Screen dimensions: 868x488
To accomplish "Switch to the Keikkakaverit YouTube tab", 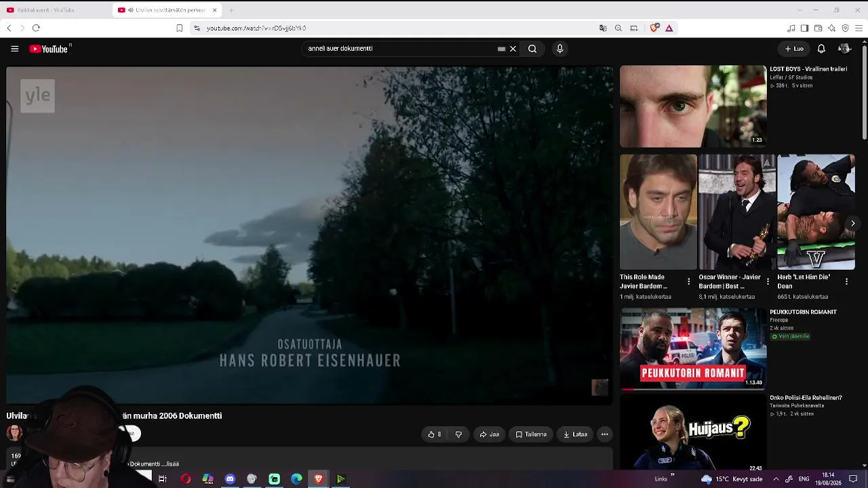I will [56, 10].
